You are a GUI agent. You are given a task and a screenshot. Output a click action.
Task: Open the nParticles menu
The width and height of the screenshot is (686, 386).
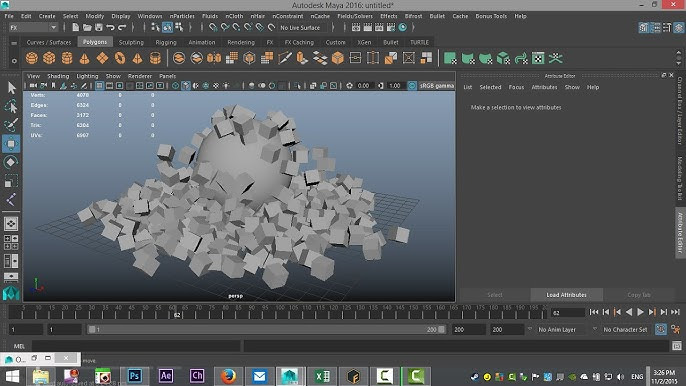point(182,16)
